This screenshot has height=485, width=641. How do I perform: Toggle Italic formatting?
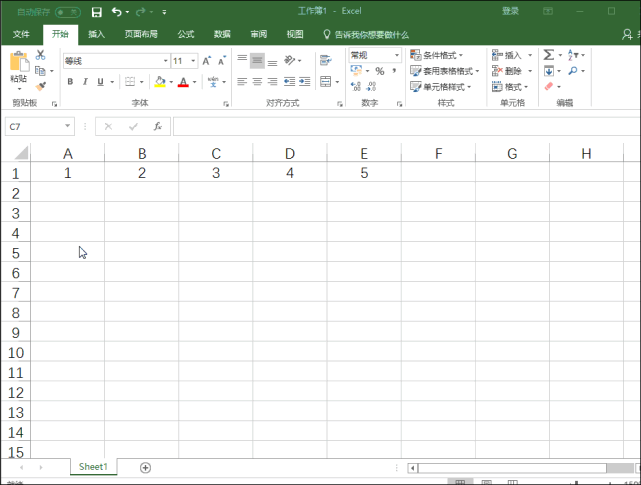pos(85,82)
